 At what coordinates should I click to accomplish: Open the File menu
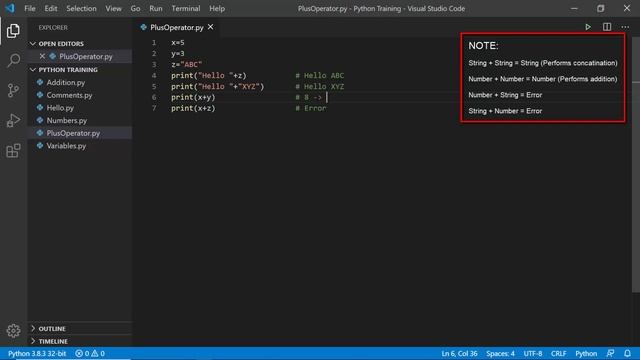[30, 8]
